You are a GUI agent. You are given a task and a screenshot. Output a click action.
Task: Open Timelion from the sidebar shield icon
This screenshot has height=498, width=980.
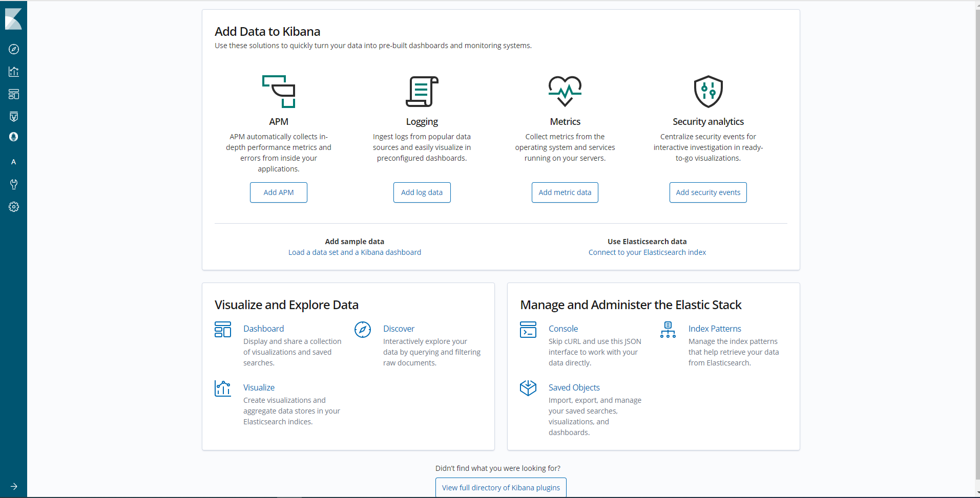coord(14,117)
